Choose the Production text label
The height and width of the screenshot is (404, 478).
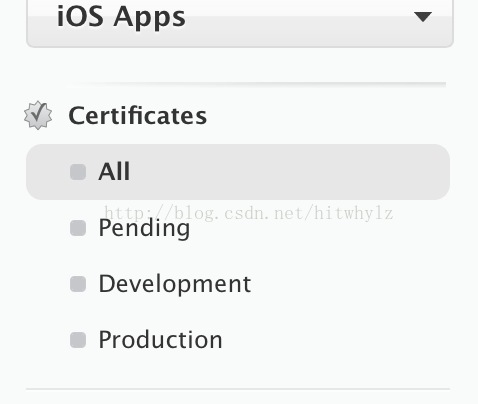coord(160,340)
